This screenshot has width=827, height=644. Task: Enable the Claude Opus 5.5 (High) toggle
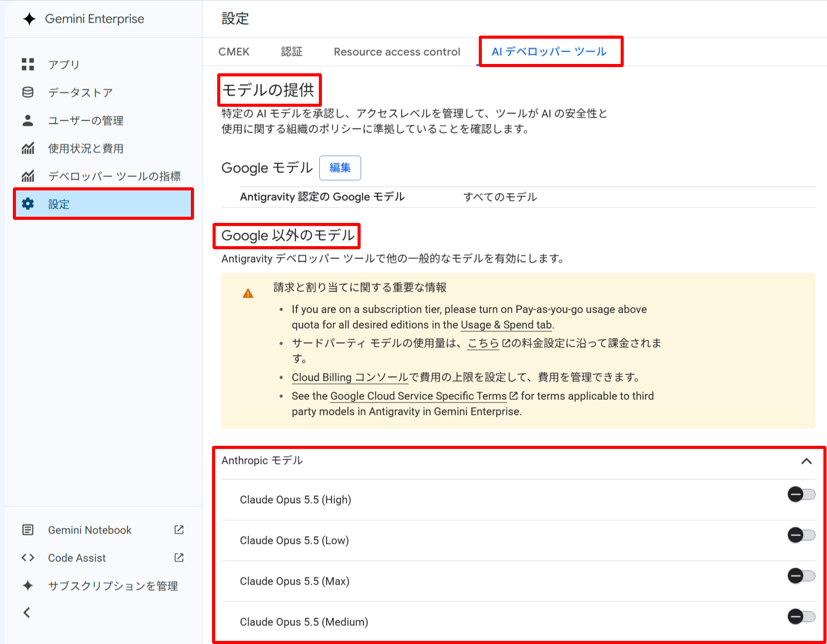(801, 494)
